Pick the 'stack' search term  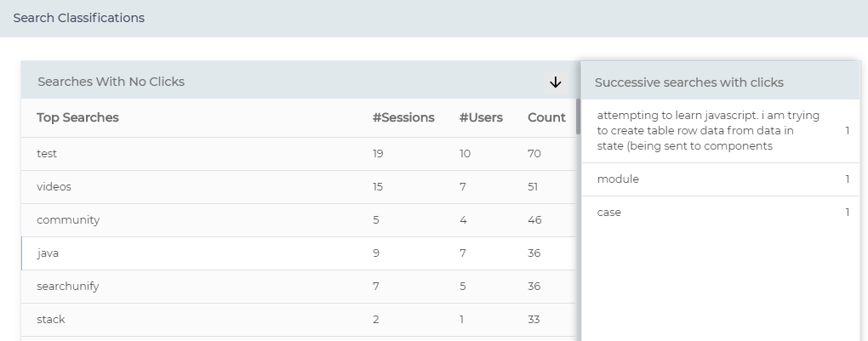[x=51, y=320]
